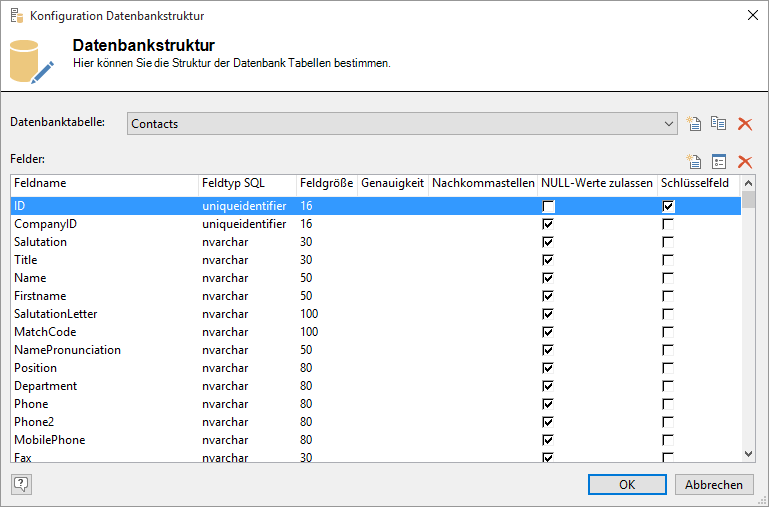The width and height of the screenshot is (769, 507).
Task: Disallow NULL values for Salutation field
Action: 548,242
